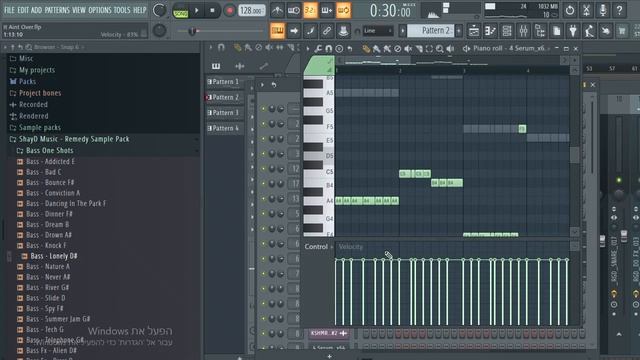This screenshot has height=360, width=640.
Task: Select Pattern 3 in the picker
Action: (224, 113)
